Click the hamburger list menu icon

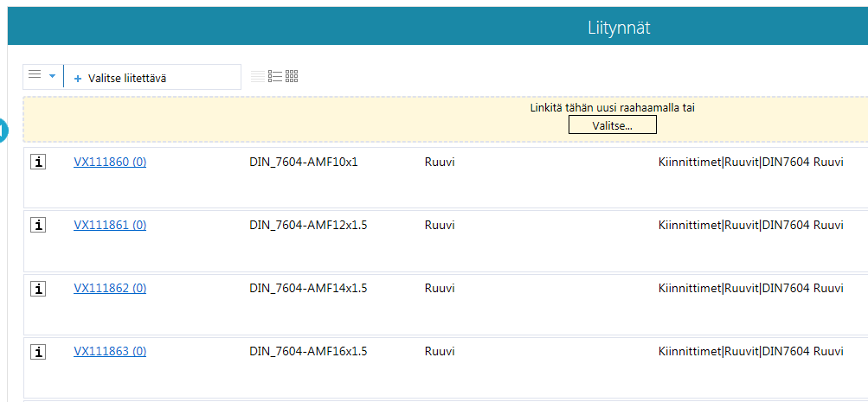click(35, 76)
